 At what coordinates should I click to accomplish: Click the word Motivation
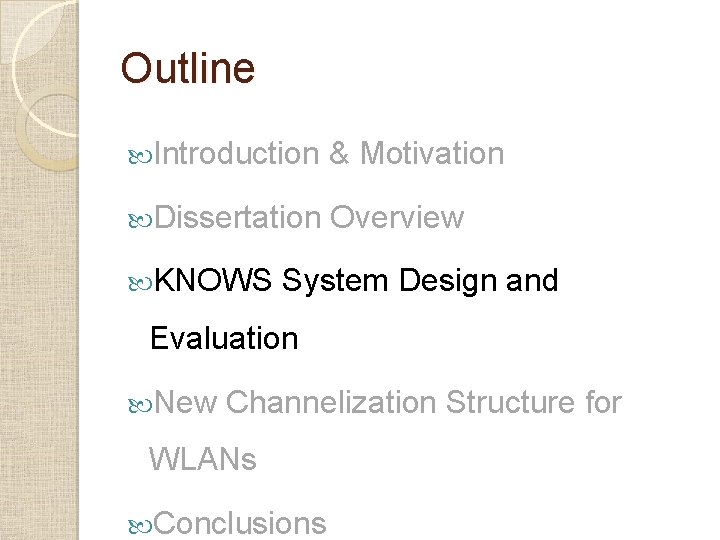(432, 153)
